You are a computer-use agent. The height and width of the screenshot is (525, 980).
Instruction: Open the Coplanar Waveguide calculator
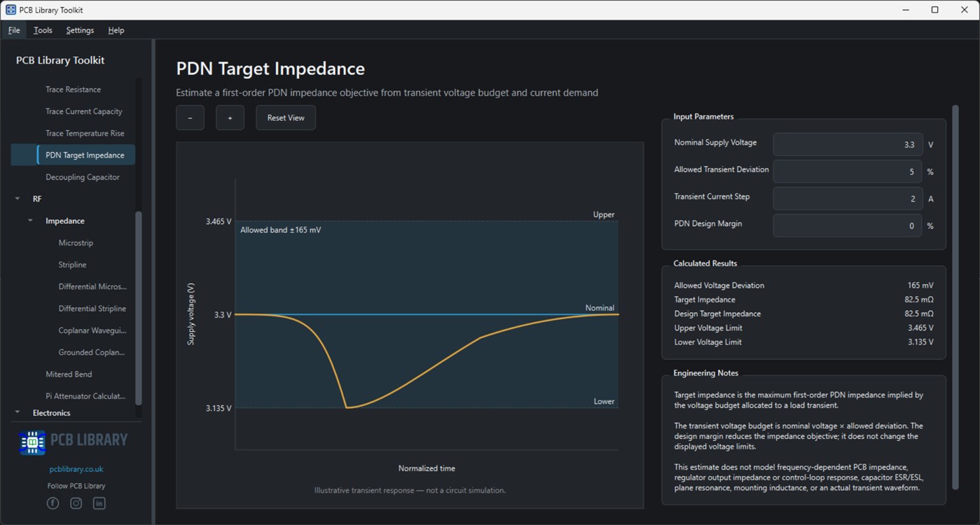92,330
